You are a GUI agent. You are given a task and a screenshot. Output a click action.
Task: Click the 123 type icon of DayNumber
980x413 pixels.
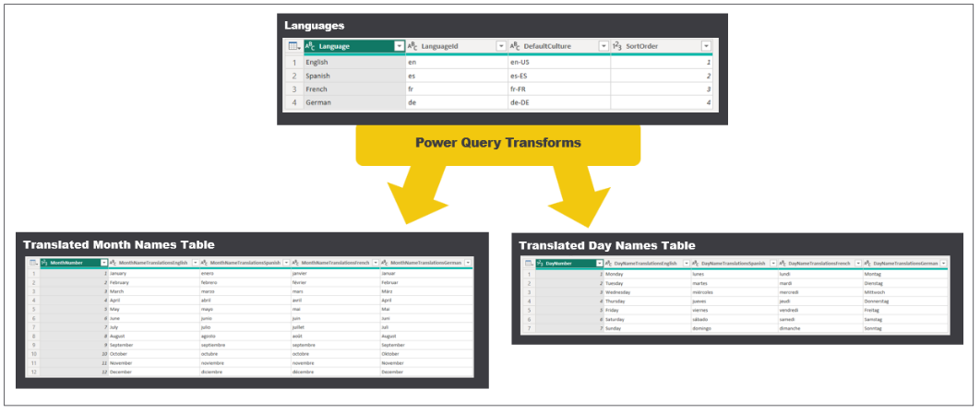pos(541,263)
